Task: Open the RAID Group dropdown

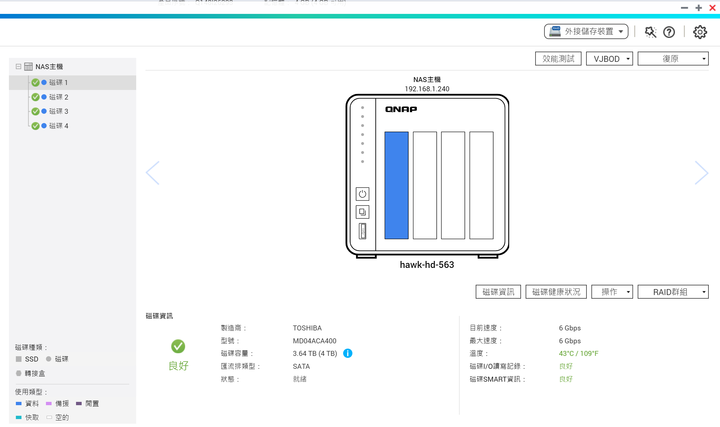Action: pos(673,292)
